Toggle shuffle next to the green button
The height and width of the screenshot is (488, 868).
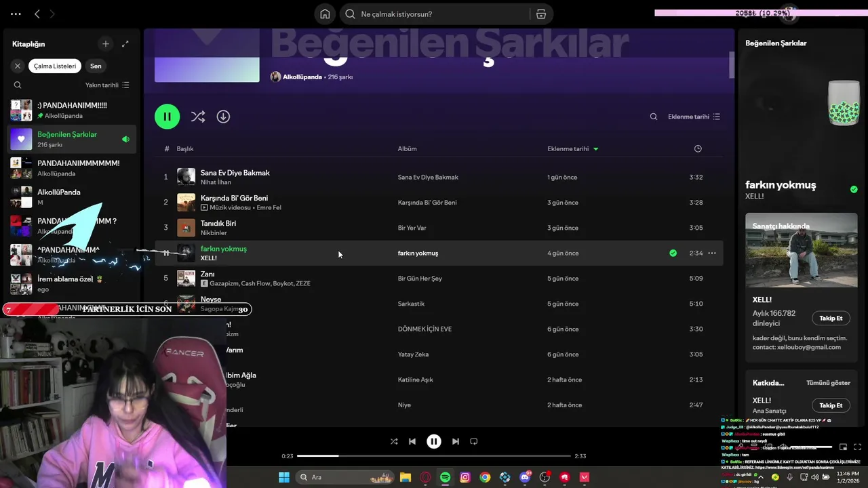[198, 117]
